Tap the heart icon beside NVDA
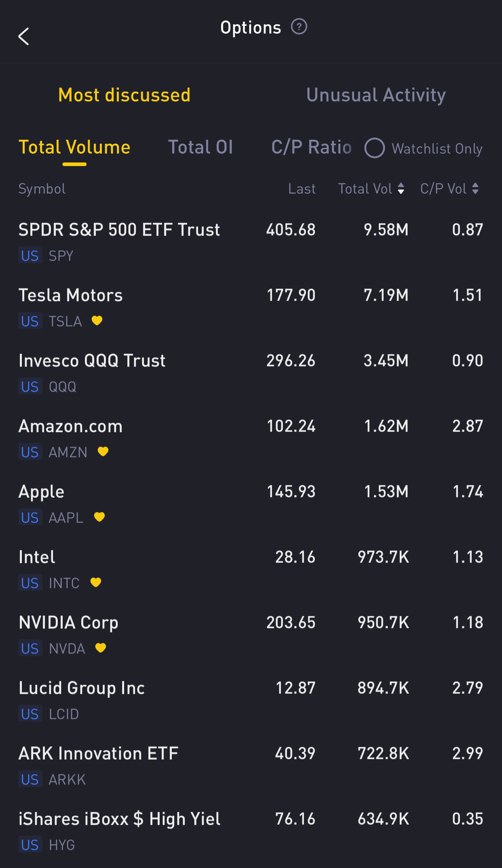The height and width of the screenshot is (868, 502). (x=101, y=648)
